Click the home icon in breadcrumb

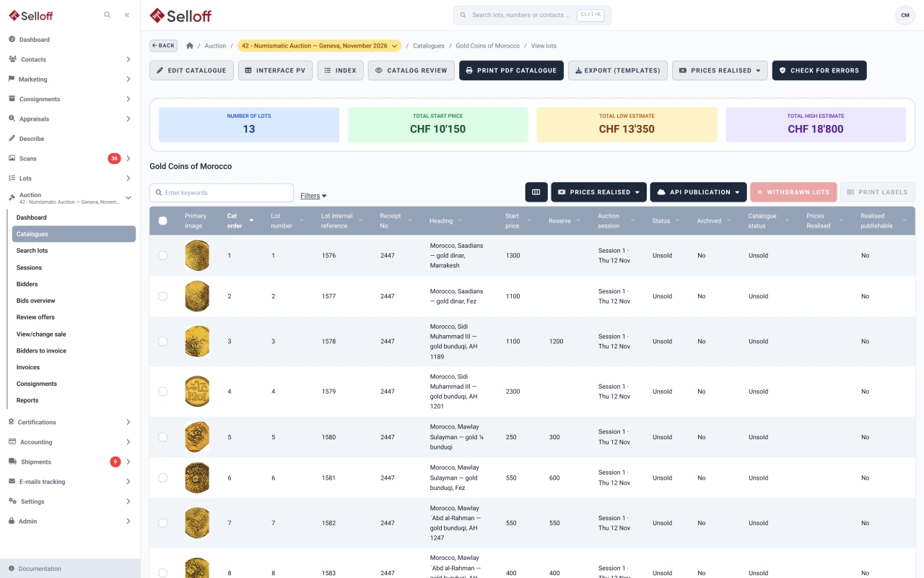(x=190, y=46)
